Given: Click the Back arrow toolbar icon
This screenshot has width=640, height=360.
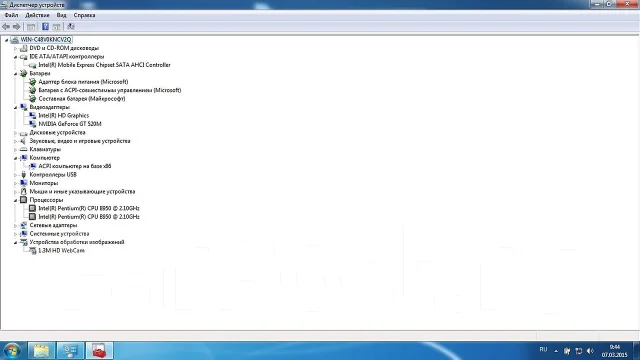Looking at the screenshot, I should point(6,27).
